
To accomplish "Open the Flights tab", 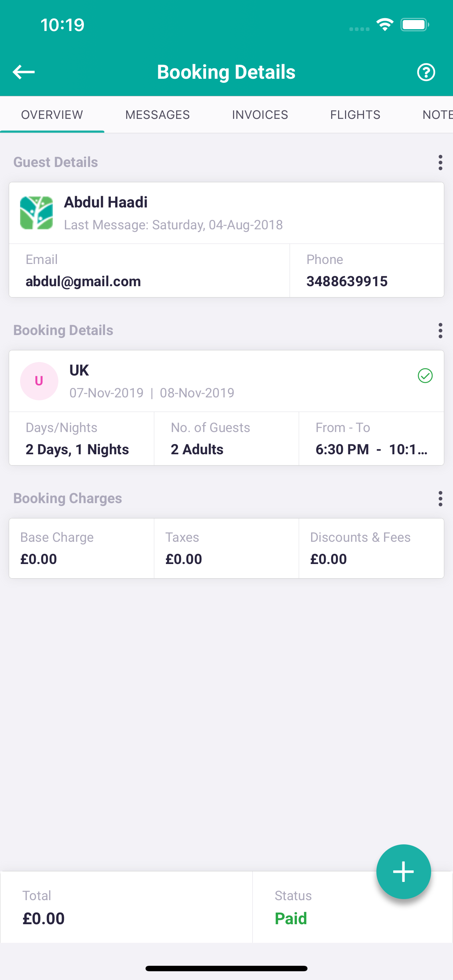I will click(355, 114).
